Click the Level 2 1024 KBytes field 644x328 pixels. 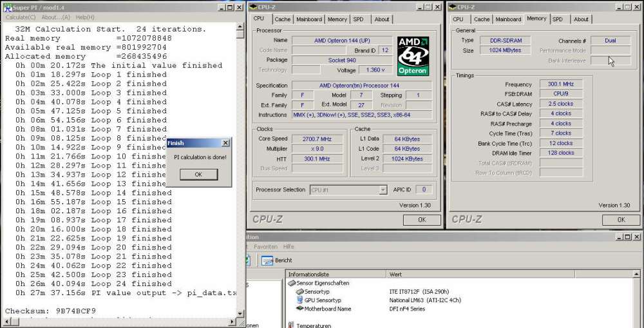click(407, 159)
